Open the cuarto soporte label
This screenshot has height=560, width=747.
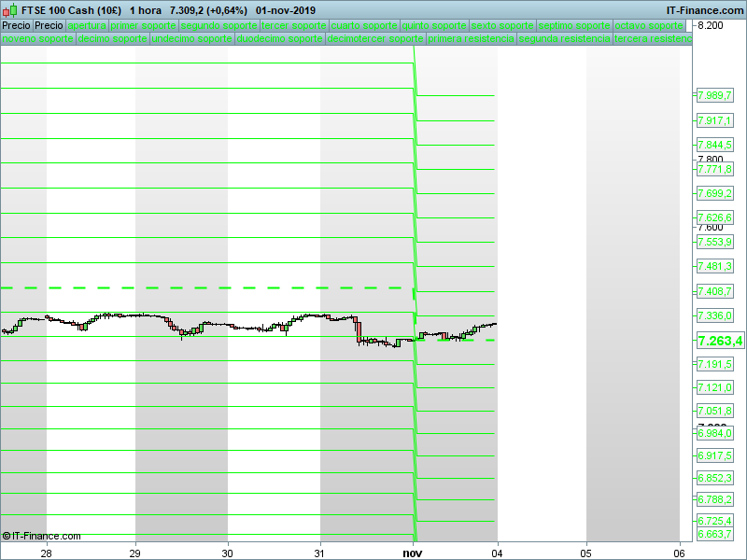tap(364, 26)
